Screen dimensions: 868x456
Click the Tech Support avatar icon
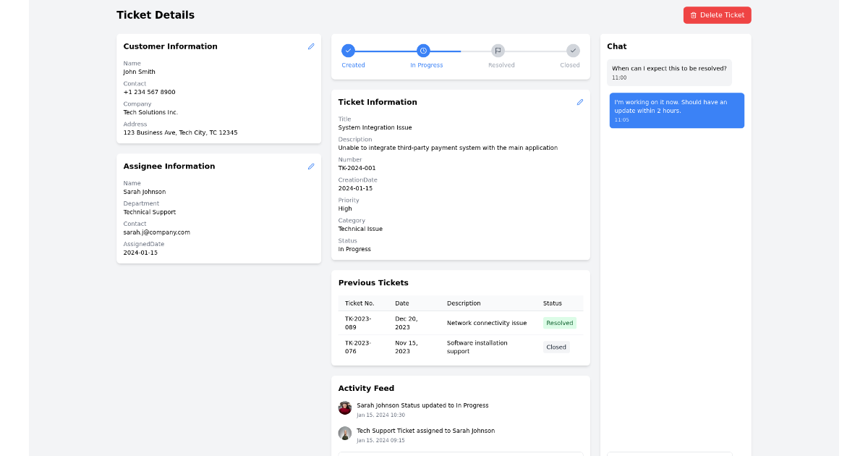[x=344, y=433]
